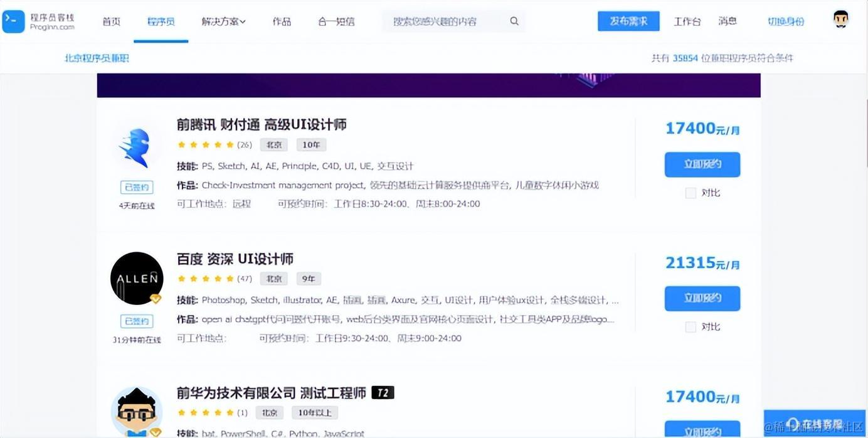The image size is (868, 438).
Task: Tick 对比 checkbox for 百度 designer
Action: [x=691, y=327]
